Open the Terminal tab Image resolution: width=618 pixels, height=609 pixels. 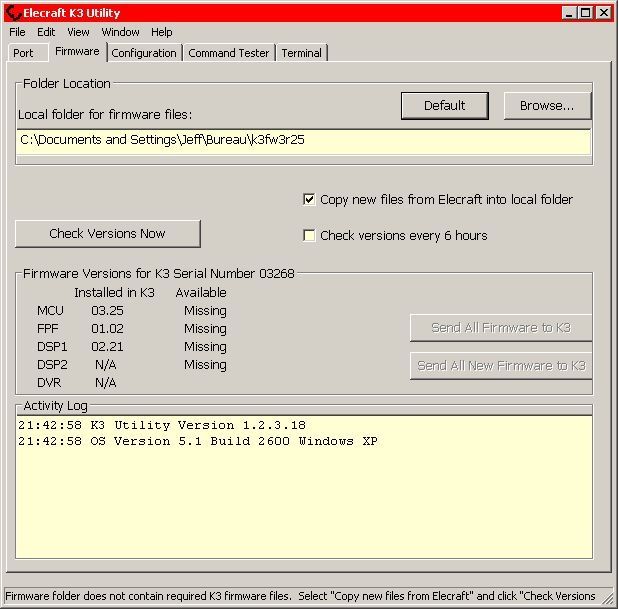click(x=302, y=53)
